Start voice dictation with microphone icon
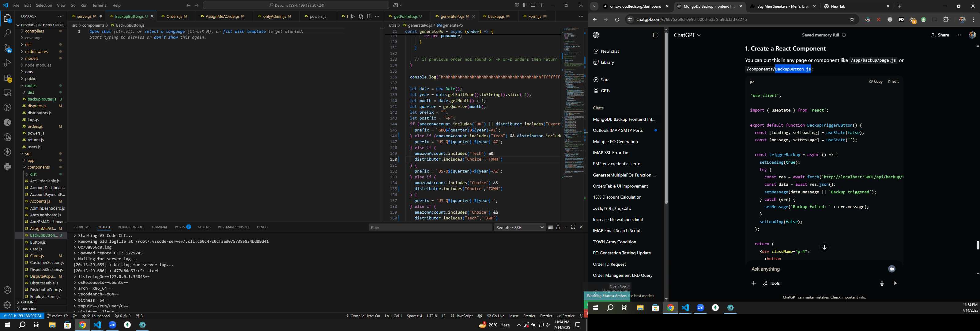 point(882,283)
